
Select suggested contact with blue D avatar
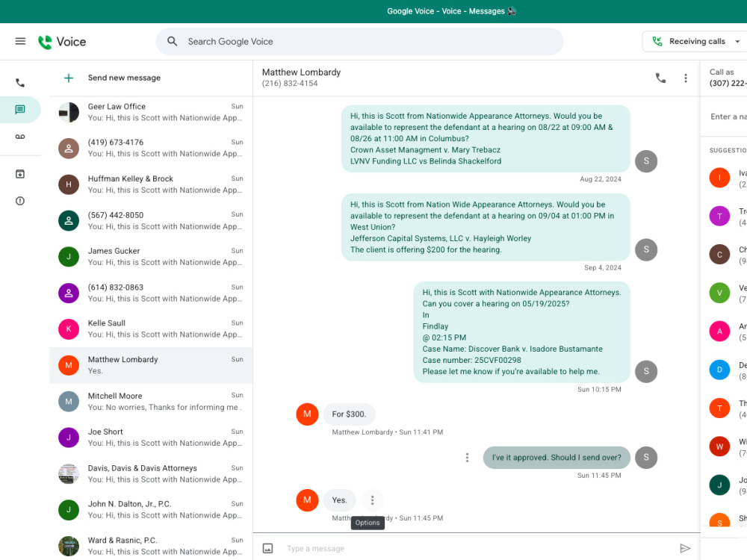719,370
